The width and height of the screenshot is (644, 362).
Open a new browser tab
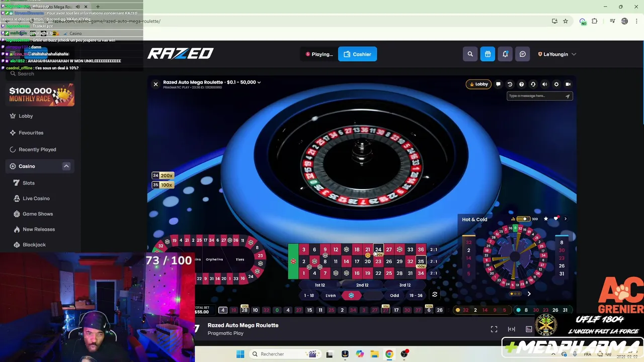(x=98, y=7)
